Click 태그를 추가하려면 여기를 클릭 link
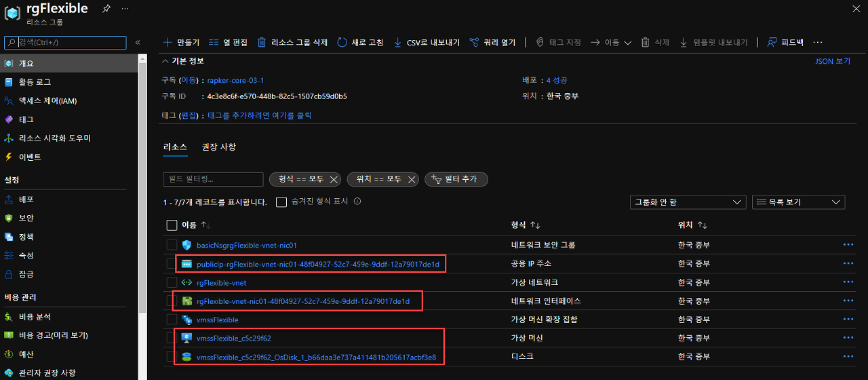Screen dimensions: 868x380 (x=259, y=115)
